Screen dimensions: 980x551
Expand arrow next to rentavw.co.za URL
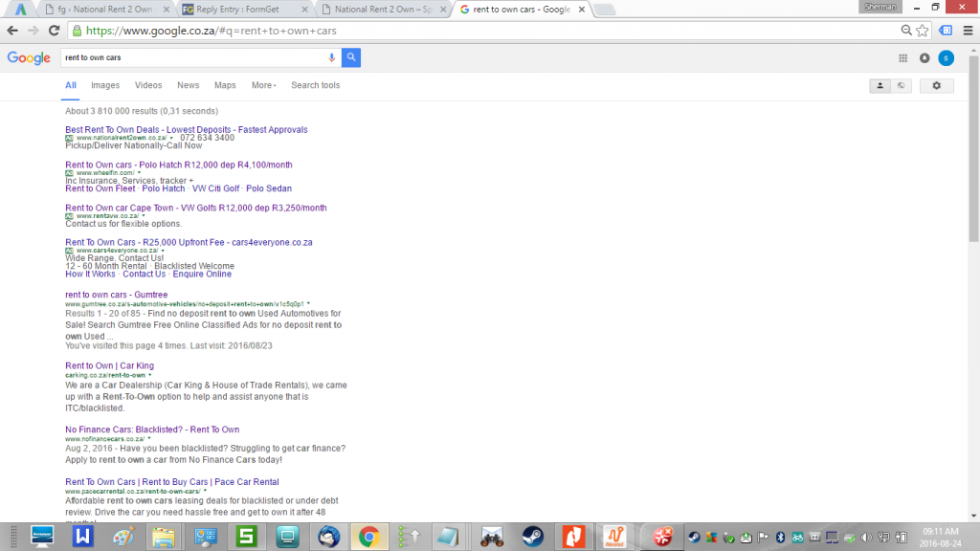[x=144, y=216]
